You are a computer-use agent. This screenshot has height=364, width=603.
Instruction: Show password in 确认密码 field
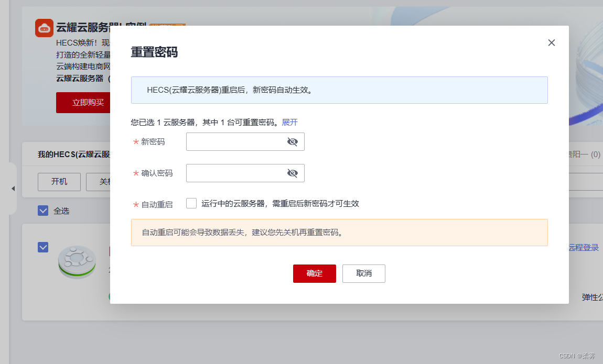[292, 173]
